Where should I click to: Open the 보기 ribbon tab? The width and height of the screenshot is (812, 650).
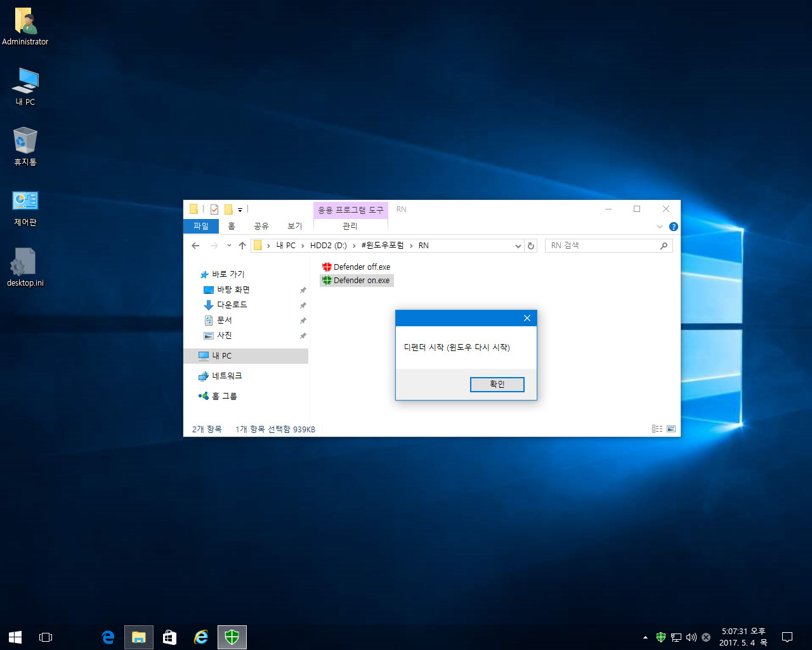pos(295,226)
